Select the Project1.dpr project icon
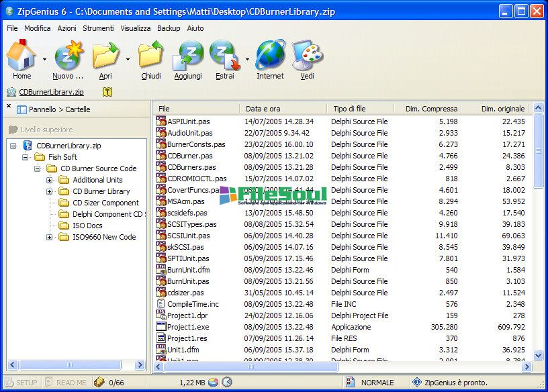The image size is (548, 392). pos(161,315)
